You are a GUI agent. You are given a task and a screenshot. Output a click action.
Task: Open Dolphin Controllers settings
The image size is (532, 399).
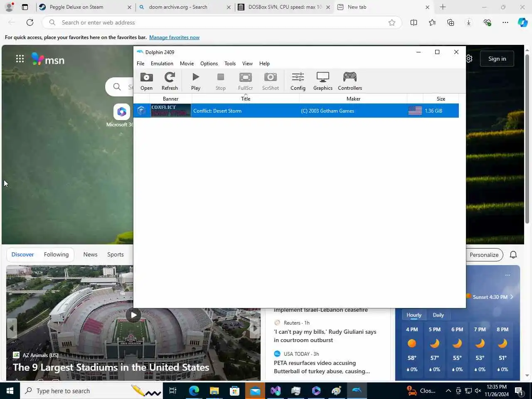(350, 81)
